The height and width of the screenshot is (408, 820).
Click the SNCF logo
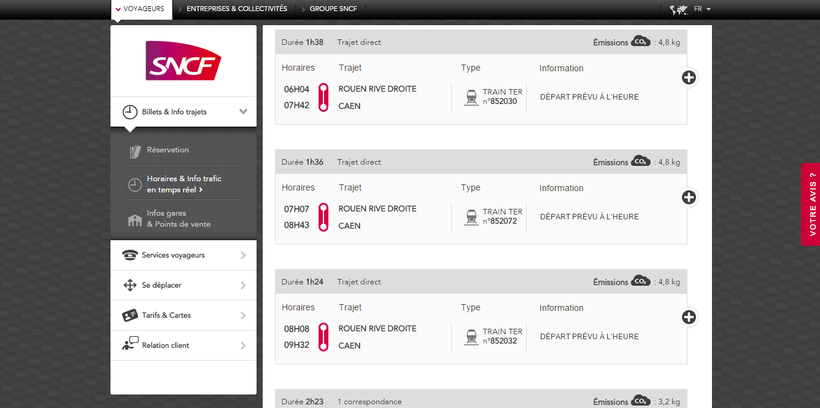point(183,61)
